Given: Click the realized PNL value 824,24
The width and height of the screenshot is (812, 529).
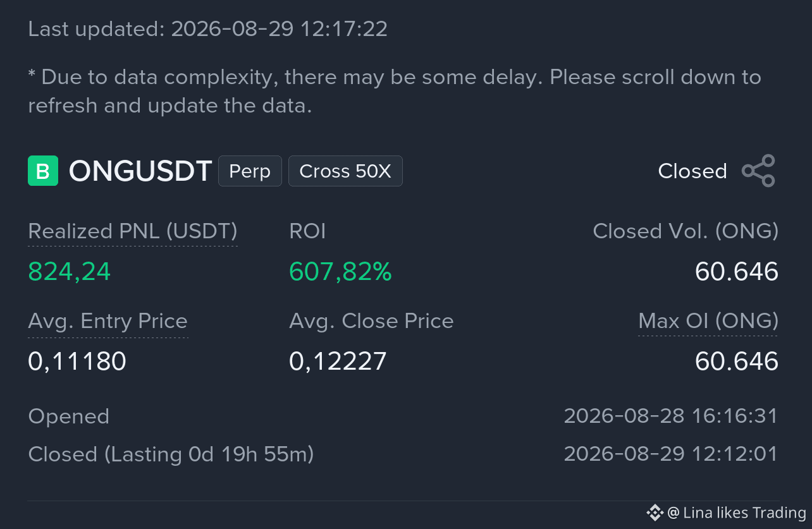Looking at the screenshot, I should [x=70, y=272].
